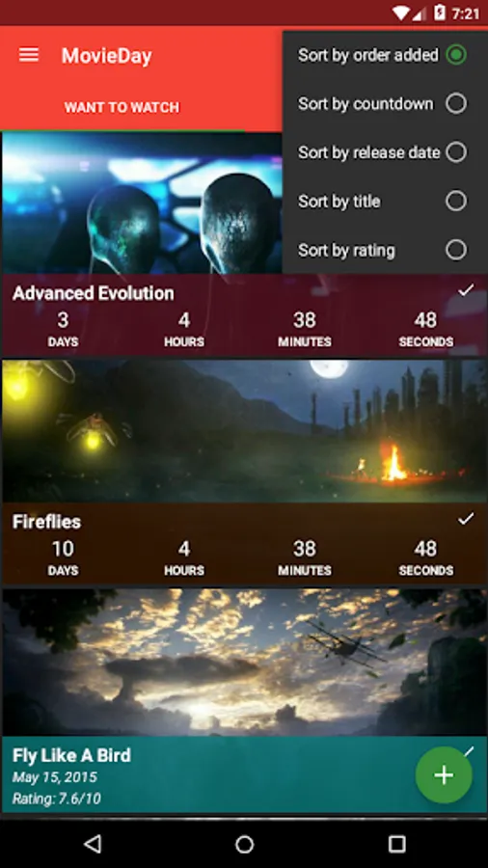Switch to the Want To Watch tab

point(122,107)
